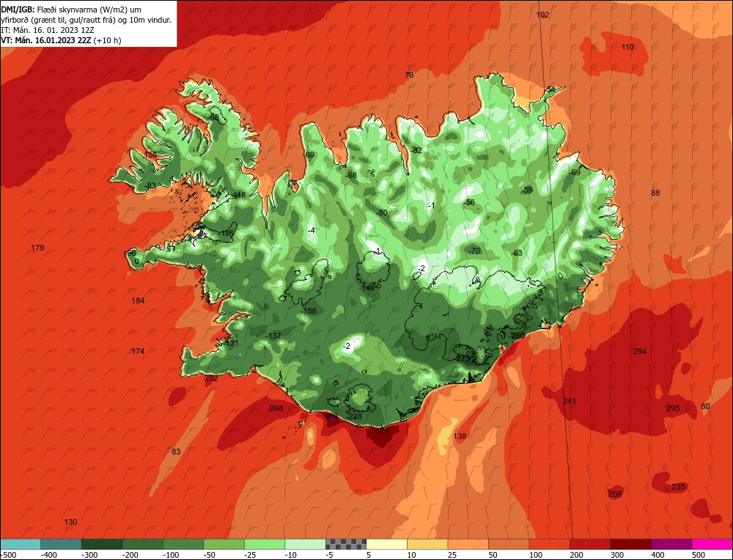
Task: Click the legend label '-200'
Action: 130,556
